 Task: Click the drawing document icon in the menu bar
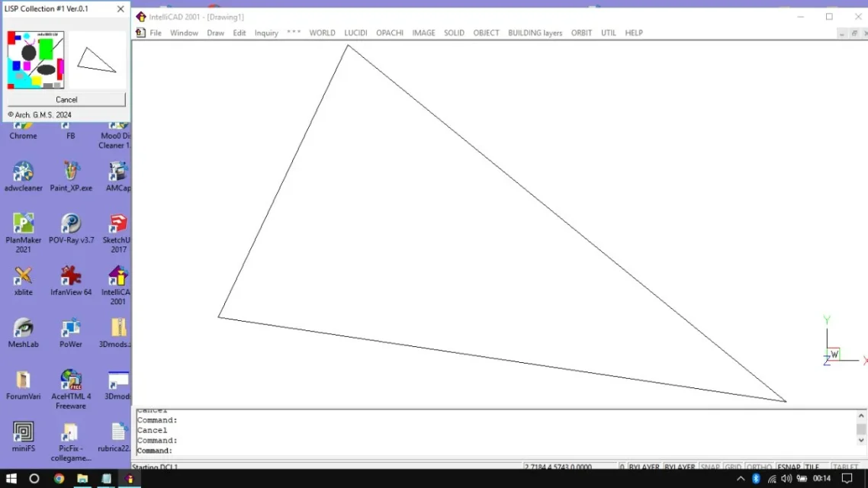(x=140, y=33)
